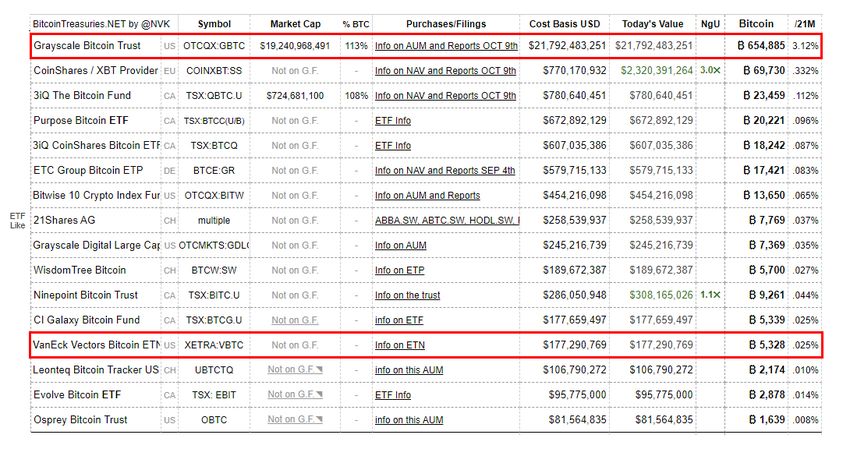Image resolution: width=850 pixels, height=463 pixels.
Task: Click market cap value $724,681,100
Action: point(295,96)
